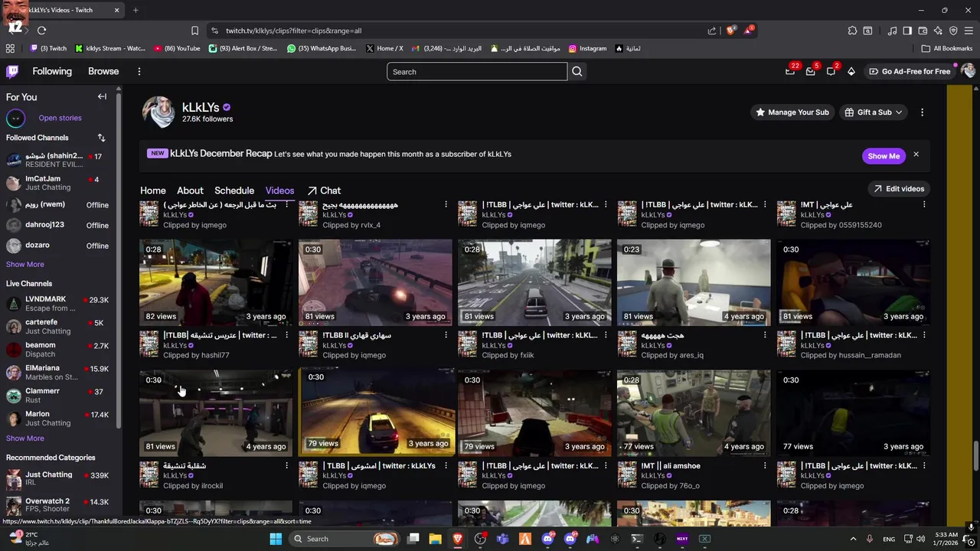Open the Brave Rewards triangle icon
The height and width of the screenshot is (551, 980).
point(749,31)
